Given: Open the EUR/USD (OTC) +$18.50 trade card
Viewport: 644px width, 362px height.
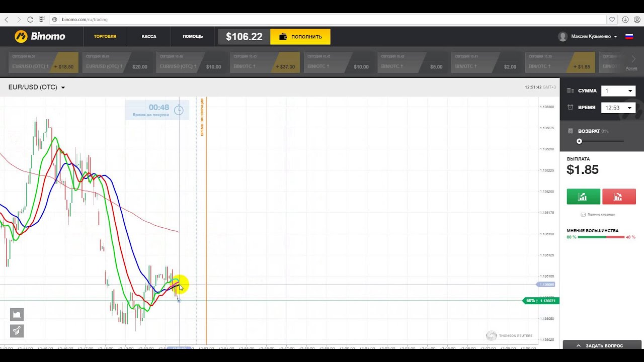Looking at the screenshot, I should pos(44,62).
